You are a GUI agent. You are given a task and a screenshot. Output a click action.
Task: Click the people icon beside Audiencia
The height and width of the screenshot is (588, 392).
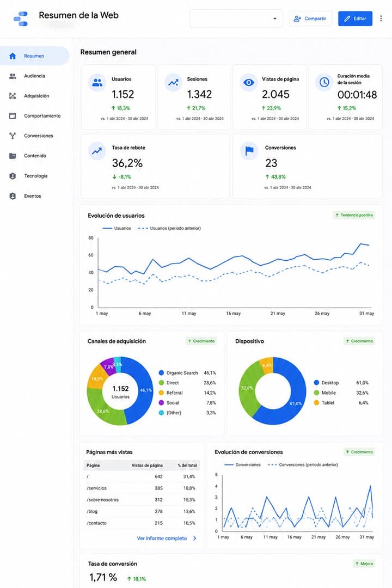(13, 76)
